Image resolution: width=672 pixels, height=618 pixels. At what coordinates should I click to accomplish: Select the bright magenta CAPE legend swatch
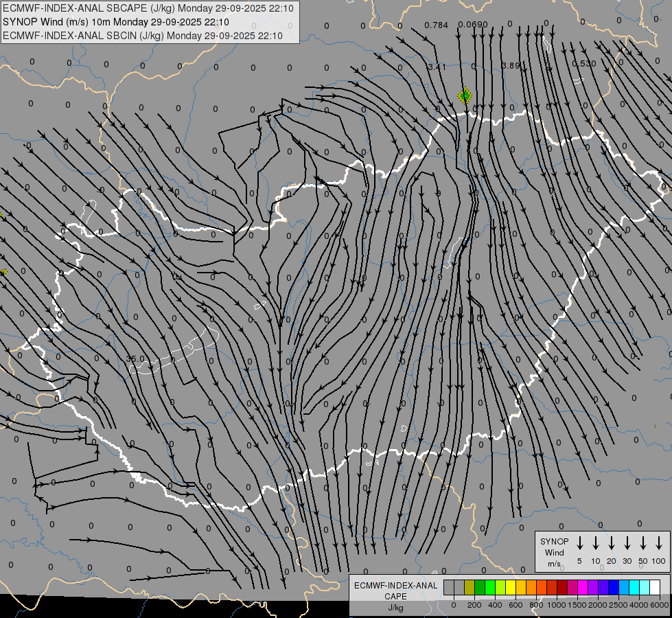point(583,588)
